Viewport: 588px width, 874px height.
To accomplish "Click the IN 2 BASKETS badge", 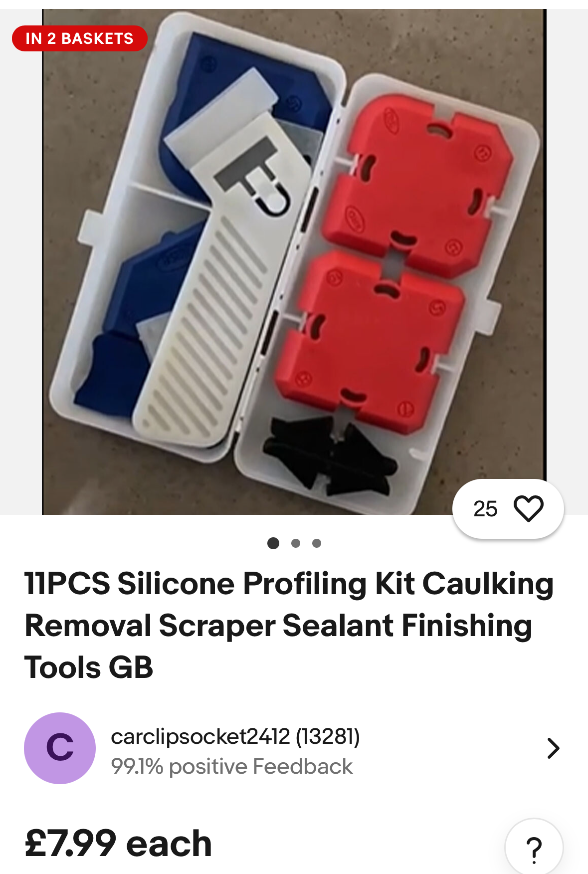I will click(x=80, y=38).
